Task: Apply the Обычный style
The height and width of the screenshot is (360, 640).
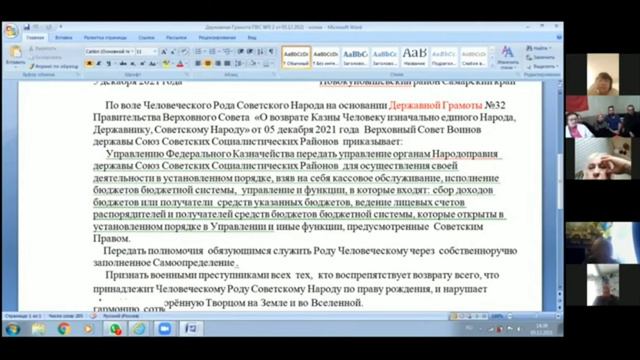Action: (296, 57)
